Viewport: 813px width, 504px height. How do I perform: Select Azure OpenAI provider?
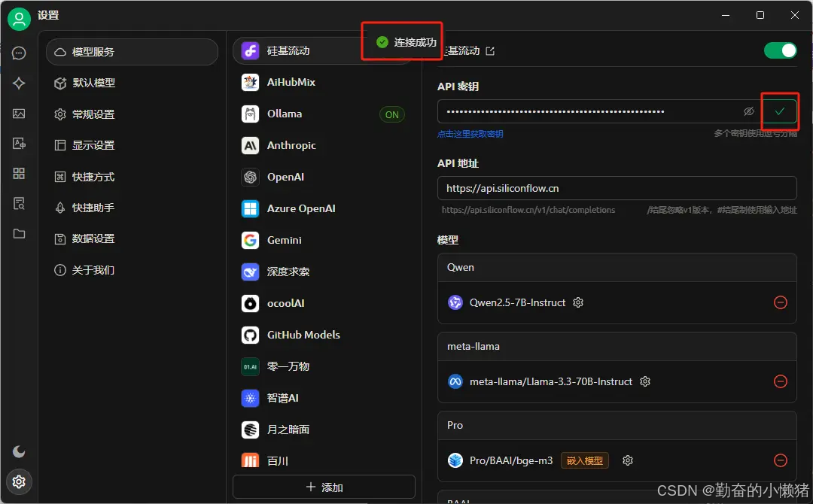pyautogui.click(x=324, y=209)
